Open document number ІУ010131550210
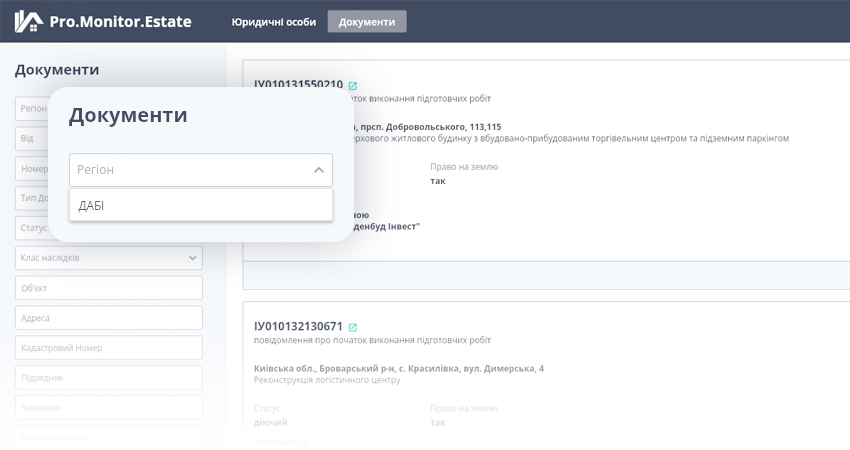Screen dimensions: 850x450 298,85
